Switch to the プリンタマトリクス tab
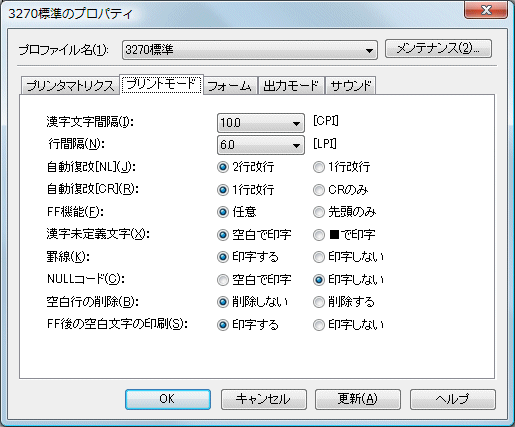Image resolution: width=515 pixels, height=427 pixels. pos(70,86)
